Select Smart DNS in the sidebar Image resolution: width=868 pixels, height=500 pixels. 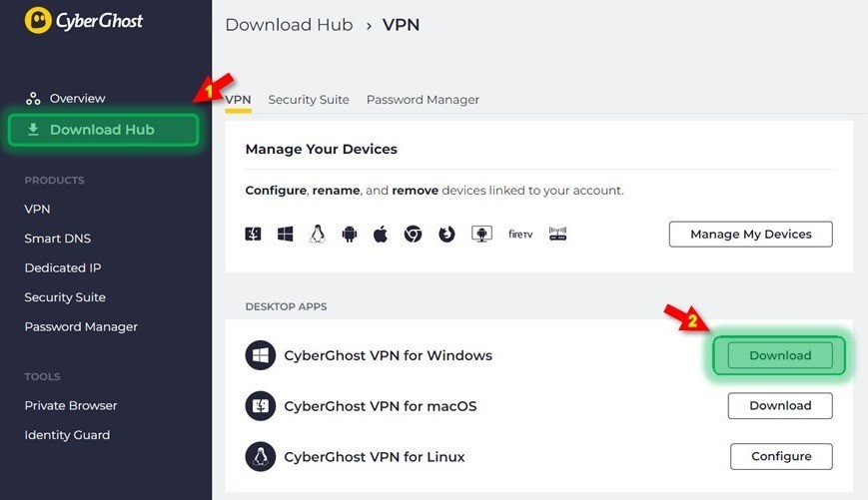tap(58, 239)
